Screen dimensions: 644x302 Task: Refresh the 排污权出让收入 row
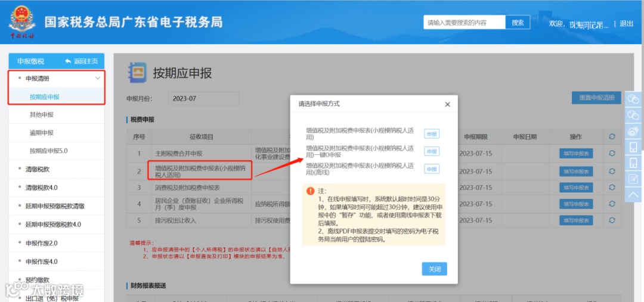click(612, 220)
